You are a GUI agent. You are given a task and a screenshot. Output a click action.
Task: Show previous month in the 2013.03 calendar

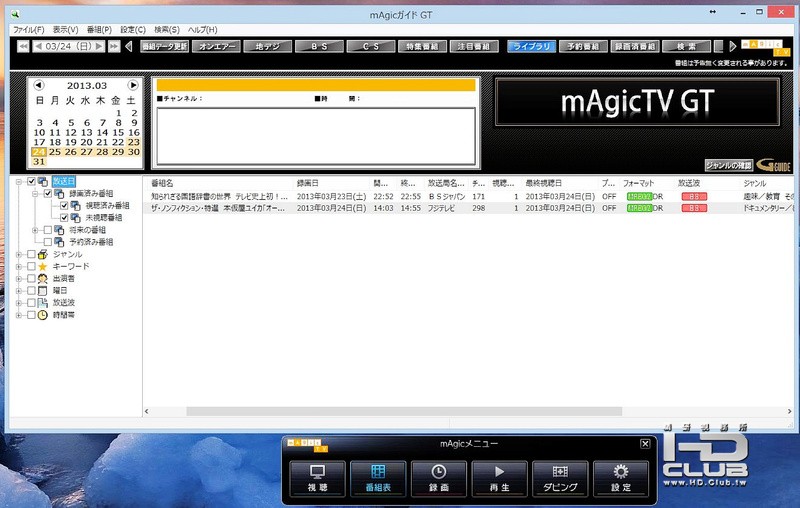point(39,85)
